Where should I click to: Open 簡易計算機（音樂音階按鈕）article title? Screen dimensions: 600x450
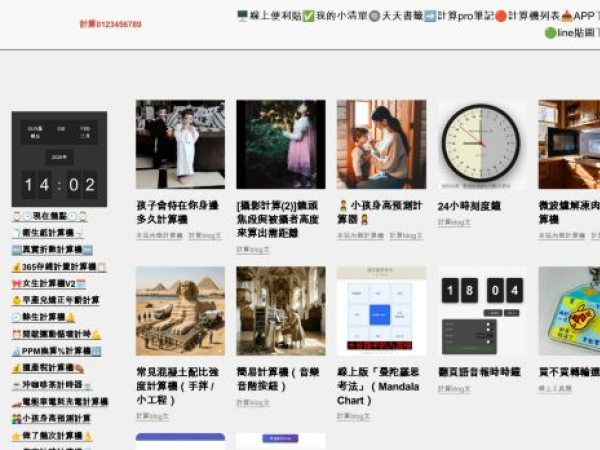click(280, 379)
